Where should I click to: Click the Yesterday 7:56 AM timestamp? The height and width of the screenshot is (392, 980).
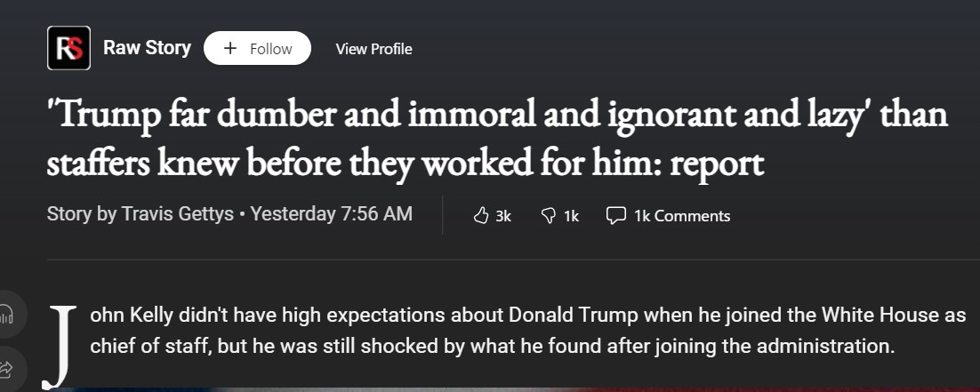coord(332,214)
